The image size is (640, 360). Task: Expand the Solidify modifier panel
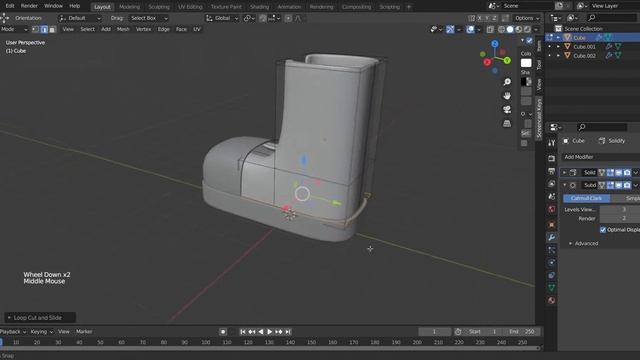pos(564,173)
